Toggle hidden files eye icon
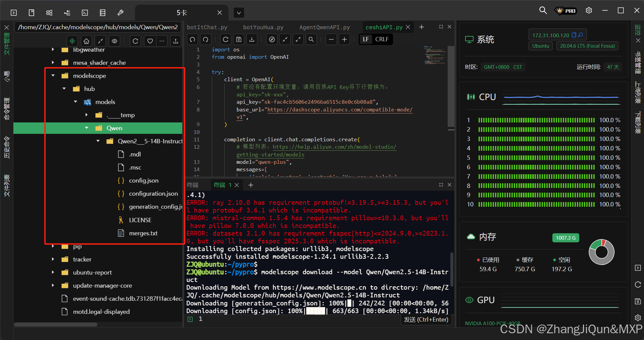644x340 pixels. [x=114, y=41]
